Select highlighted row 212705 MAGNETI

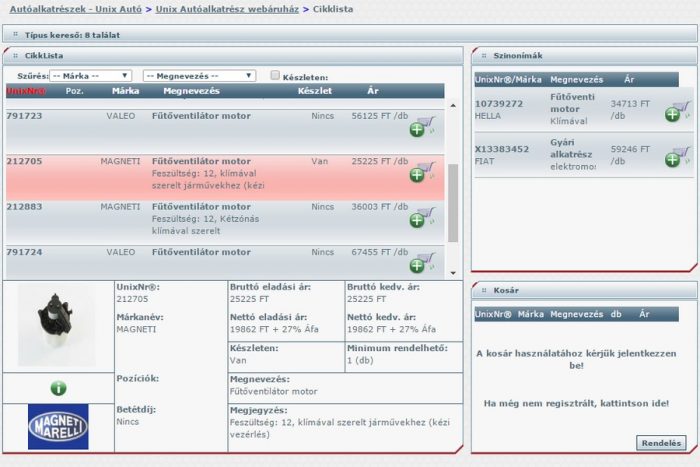click(225, 177)
